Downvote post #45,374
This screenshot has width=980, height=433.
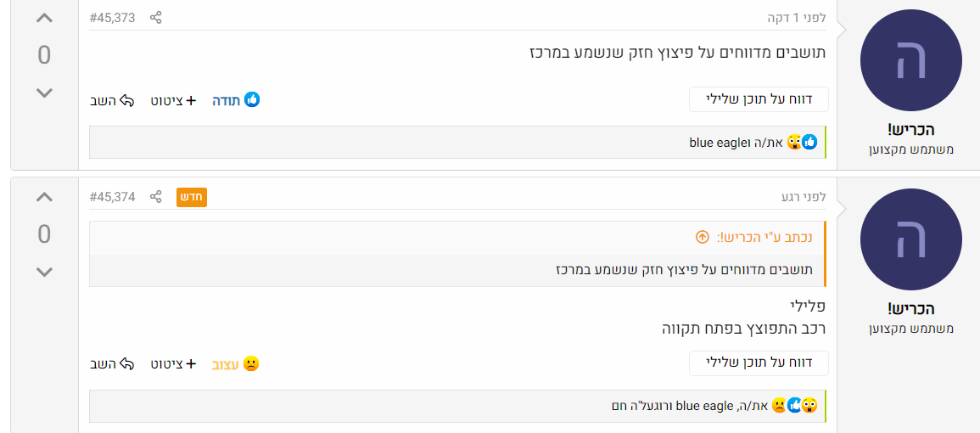point(44,272)
